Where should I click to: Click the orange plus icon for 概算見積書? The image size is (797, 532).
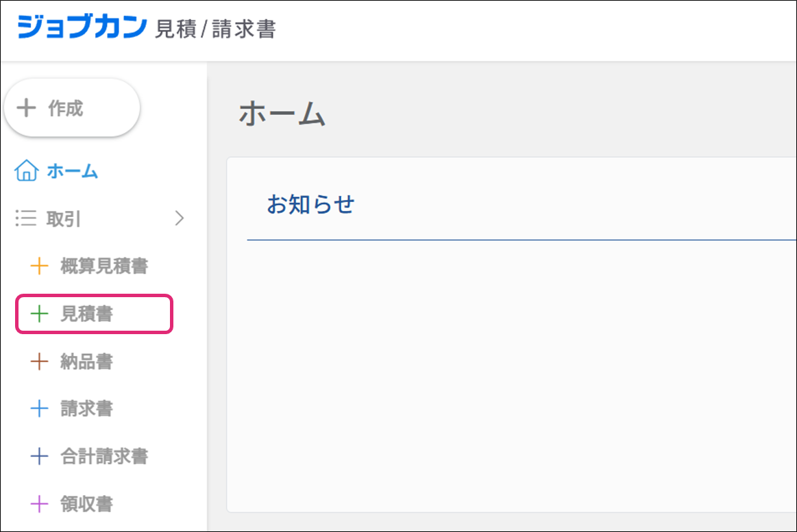pos(40,266)
